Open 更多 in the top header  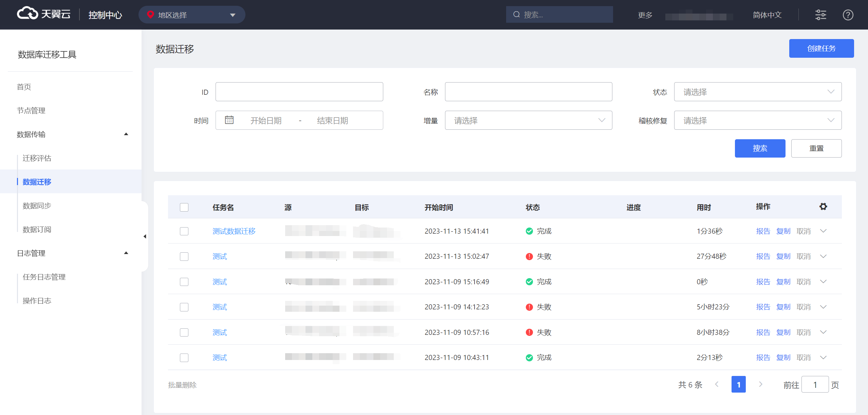[x=645, y=15]
